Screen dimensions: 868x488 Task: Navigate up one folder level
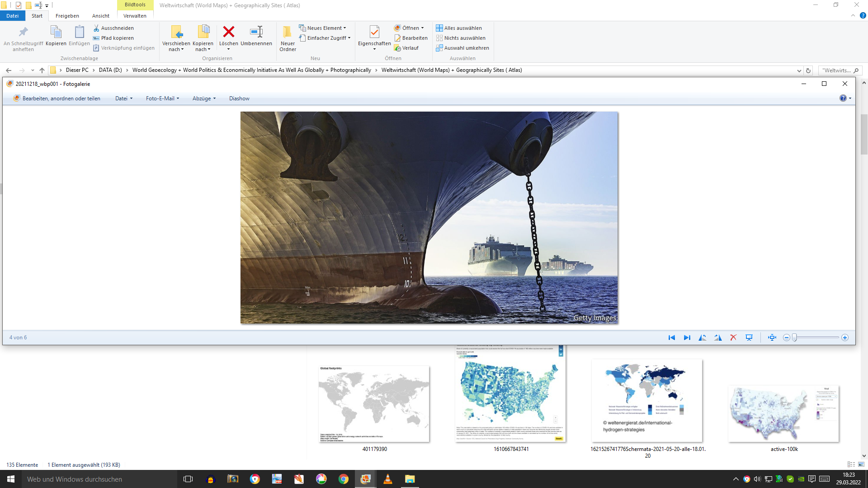point(42,70)
